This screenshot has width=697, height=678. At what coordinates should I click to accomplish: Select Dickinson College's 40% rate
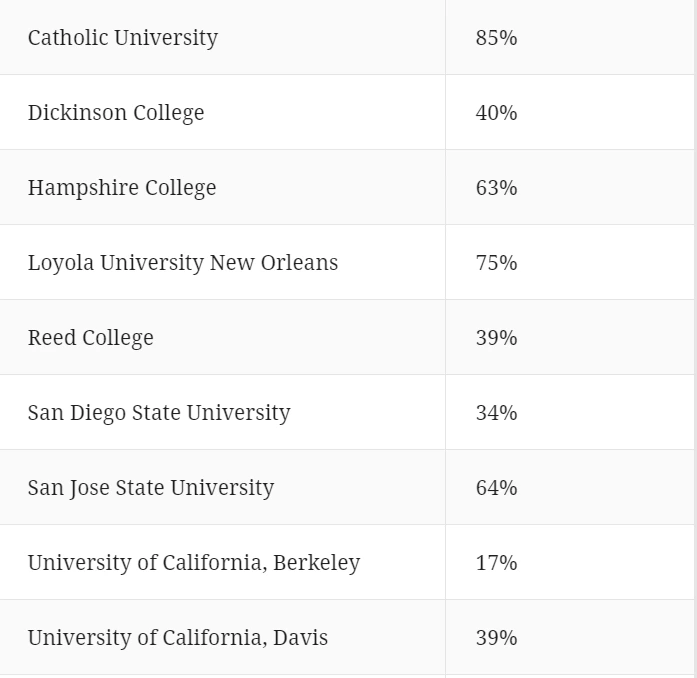[x=496, y=113]
